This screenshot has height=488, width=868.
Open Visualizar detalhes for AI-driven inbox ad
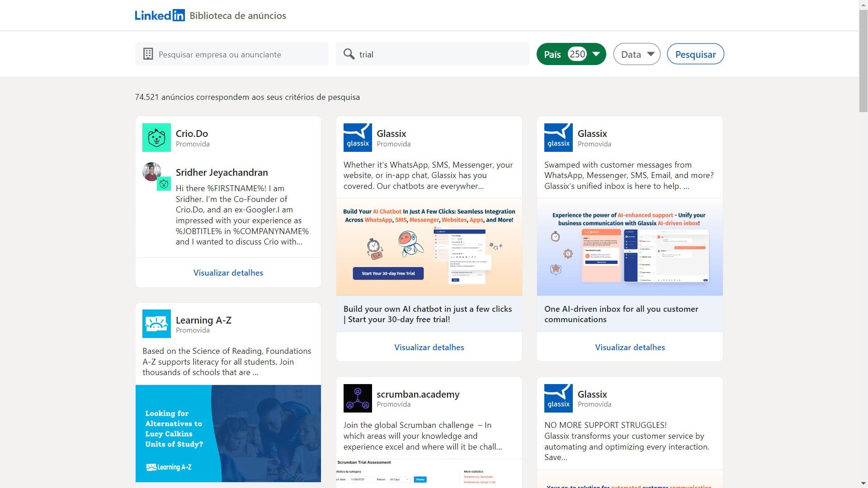pos(630,347)
